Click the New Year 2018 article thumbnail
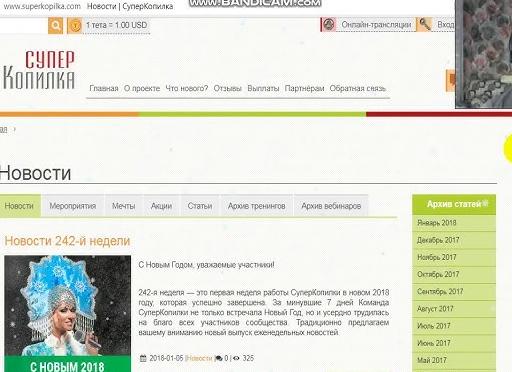512x372 pixels. click(68, 313)
